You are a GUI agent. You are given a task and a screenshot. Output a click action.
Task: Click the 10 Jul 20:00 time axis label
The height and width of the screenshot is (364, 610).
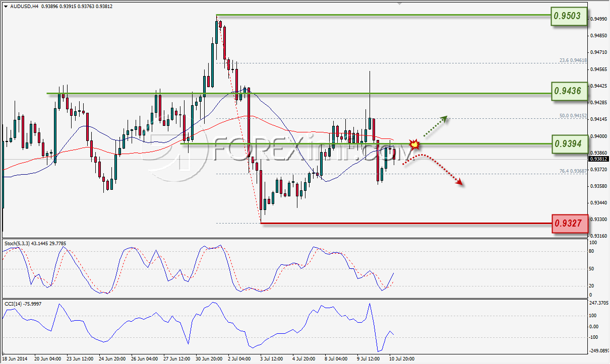tap(403, 359)
